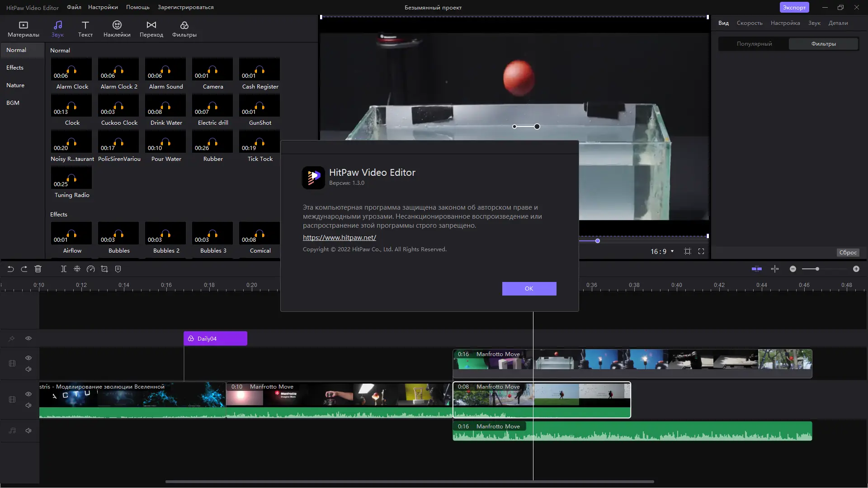Open the Переход transitions panel

point(151,28)
